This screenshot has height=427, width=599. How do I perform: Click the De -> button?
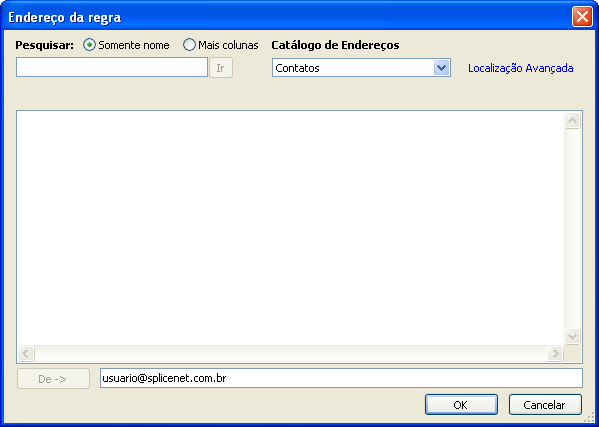(53, 379)
